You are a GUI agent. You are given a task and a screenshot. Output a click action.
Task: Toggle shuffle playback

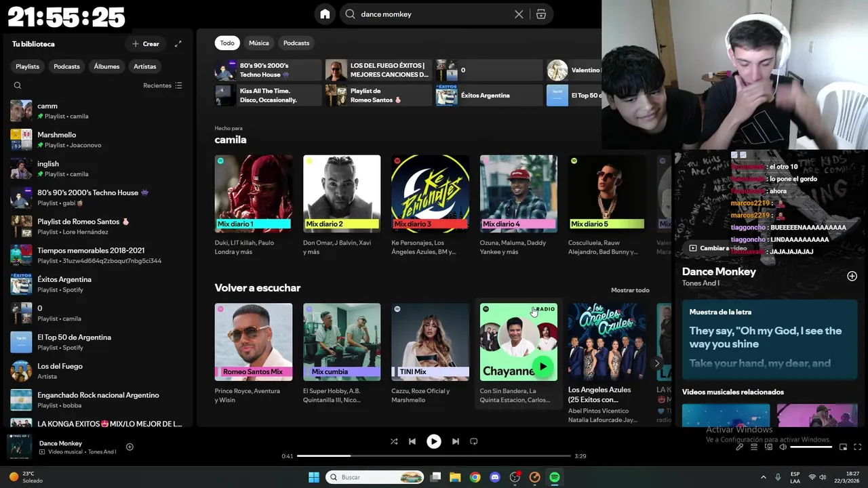(393, 441)
